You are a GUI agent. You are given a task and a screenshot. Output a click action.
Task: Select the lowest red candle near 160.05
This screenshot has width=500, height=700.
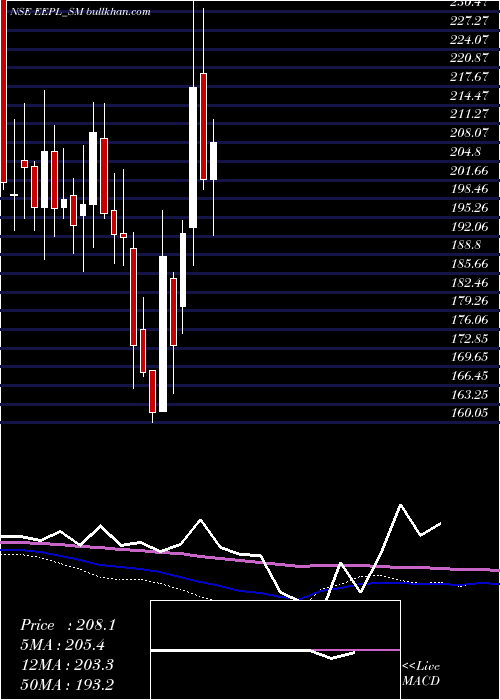coord(153,391)
